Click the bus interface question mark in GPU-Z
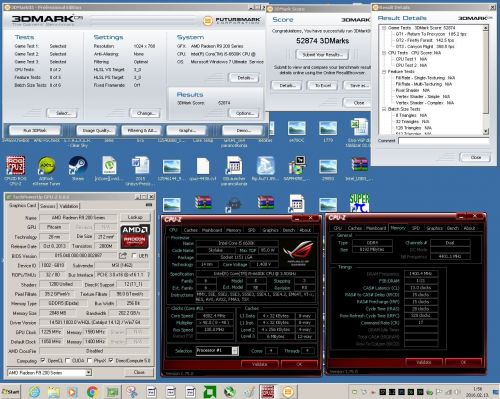 [149, 275]
